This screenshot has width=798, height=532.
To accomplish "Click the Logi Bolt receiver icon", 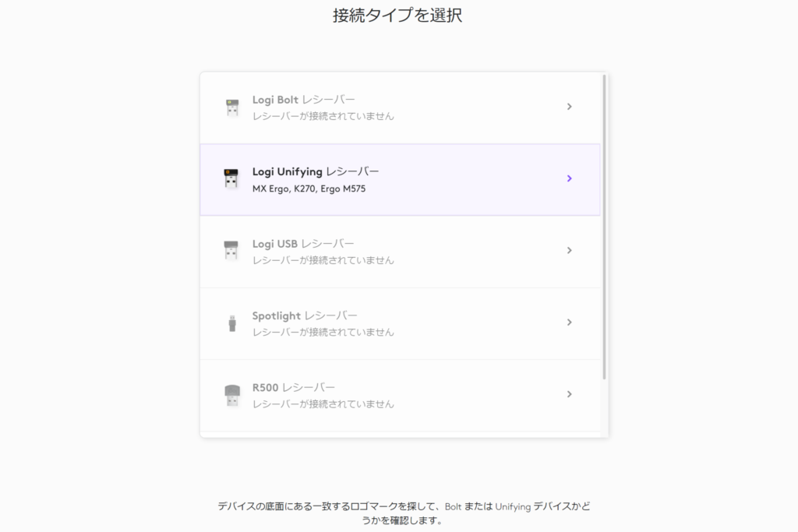I will tap(232, 107).
